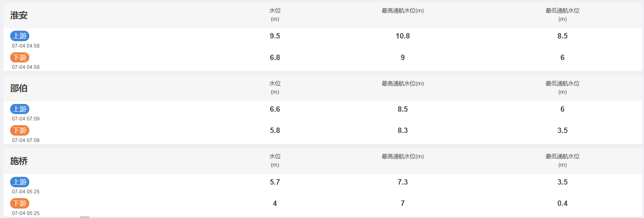This screenshot has height=218, width=644.
Task: Click the blue 上游 badge under 施桥
Action: tap(20, 182)
